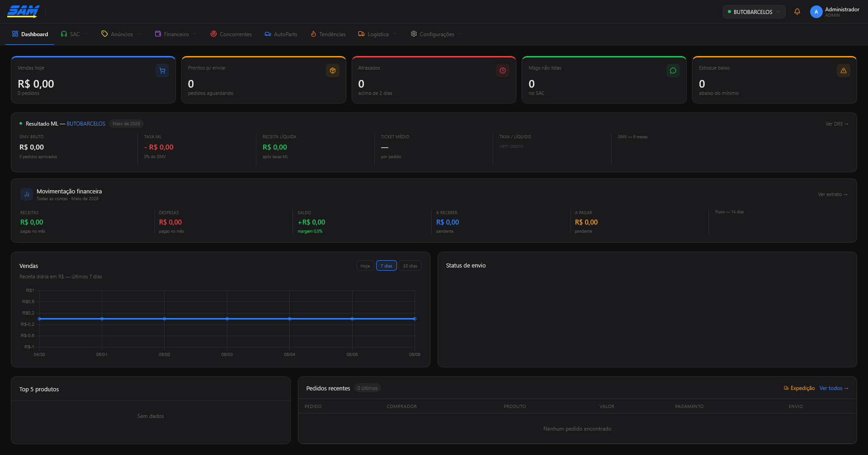Click the Anúncios tag icon

(x=104, y=34)
